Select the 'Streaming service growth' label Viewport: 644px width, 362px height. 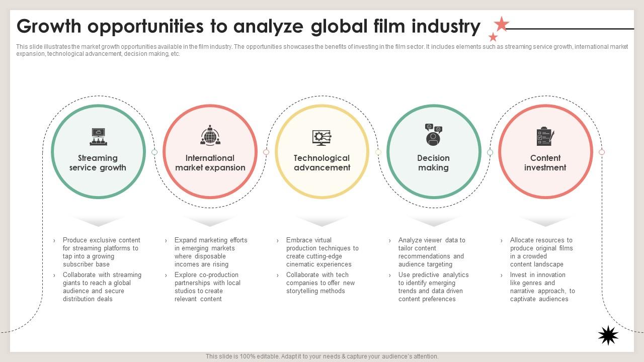(x=98, y=163)
